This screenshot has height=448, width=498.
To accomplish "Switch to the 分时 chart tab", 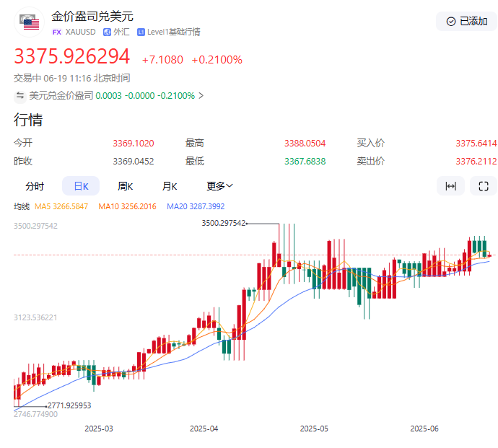I will point(35,186).
